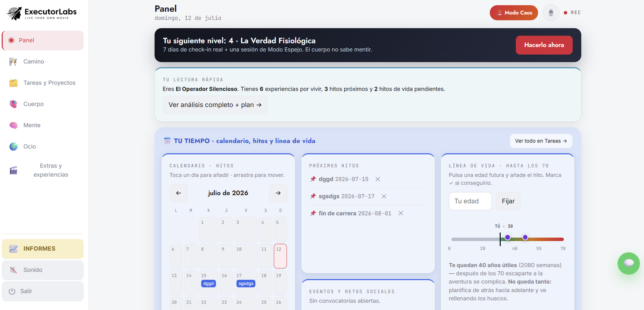Go to Camino in the sidebar
This screenshot has height=310, width=644.
[x=43, y=62]
